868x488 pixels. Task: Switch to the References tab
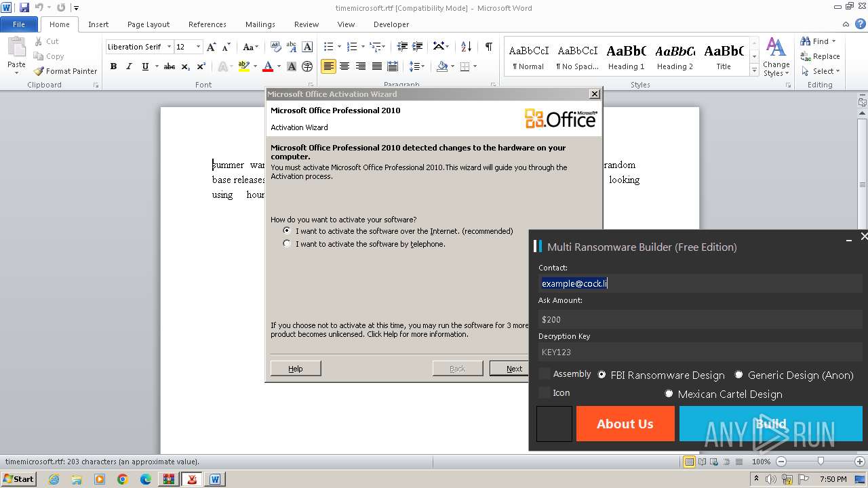(208, 24)
